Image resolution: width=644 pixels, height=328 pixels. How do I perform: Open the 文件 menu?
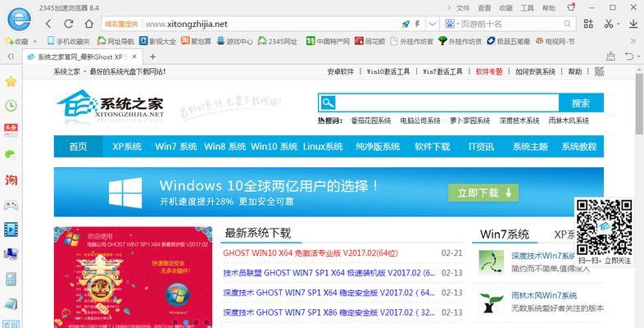(x=463, y=8)
